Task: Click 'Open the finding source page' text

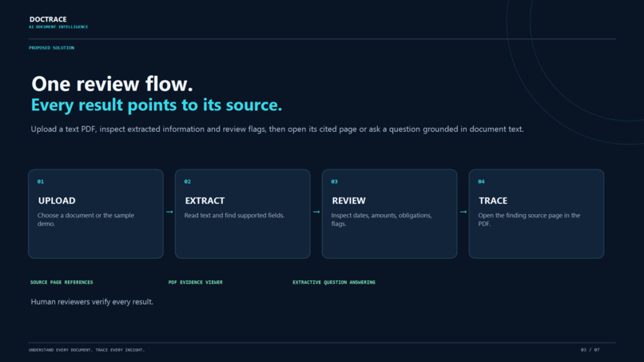Action: click(529, 220)
